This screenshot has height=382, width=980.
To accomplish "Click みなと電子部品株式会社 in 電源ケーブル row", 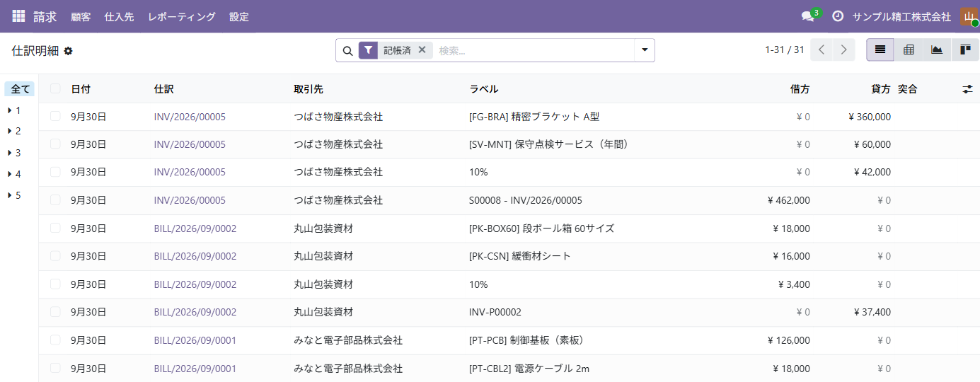I will (x=348, y=369).
